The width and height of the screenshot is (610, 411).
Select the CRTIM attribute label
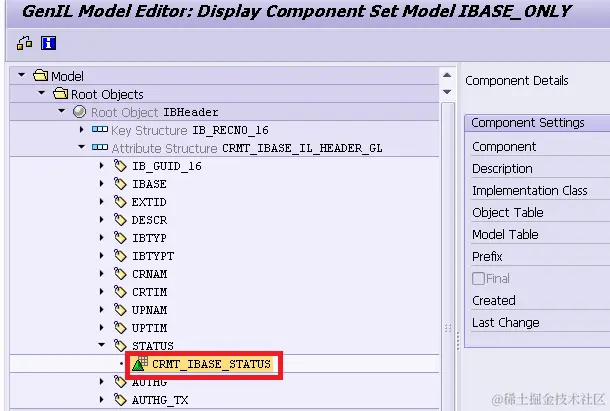[150, 292]
